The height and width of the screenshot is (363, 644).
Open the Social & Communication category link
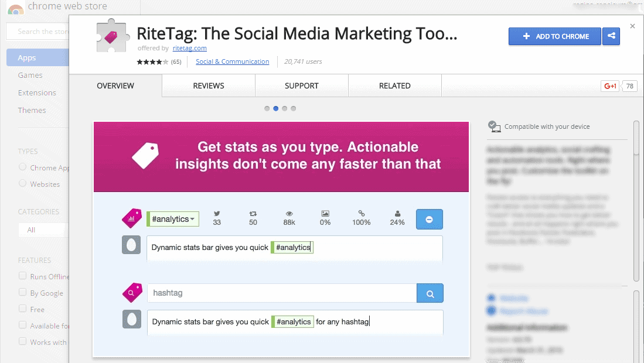click(233, 61)
